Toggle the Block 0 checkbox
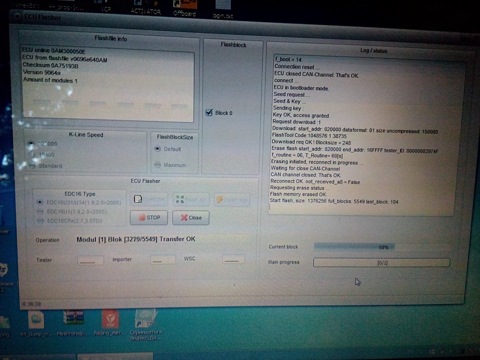 pyautogui.click(x=209, y=113)
